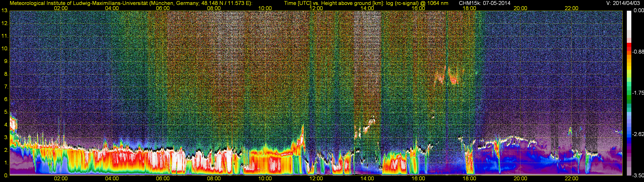Viewport: 644px width, 182px height.
Task: Select '20:00' on the bottom time axis
Action: (521, 179)
